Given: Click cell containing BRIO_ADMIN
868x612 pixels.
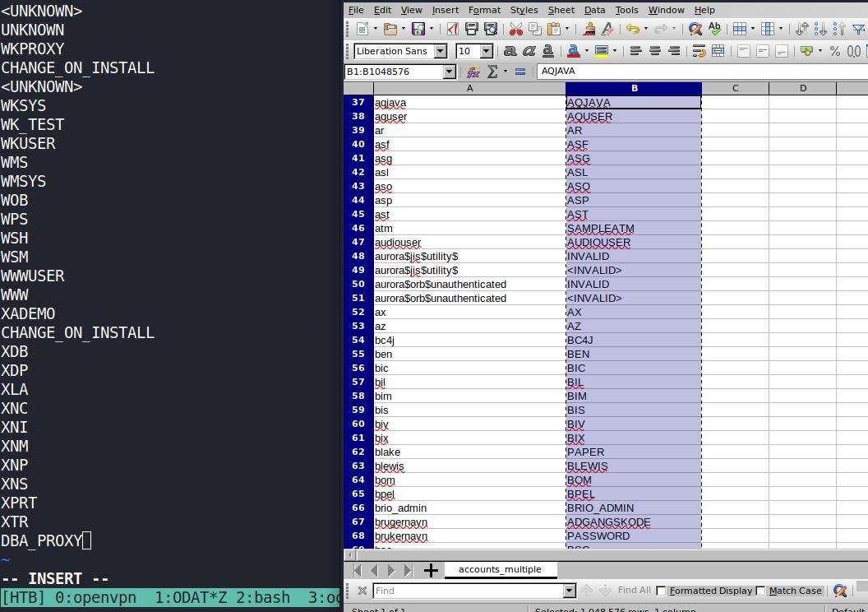Looking at the screenshot, I should (633, 508).
